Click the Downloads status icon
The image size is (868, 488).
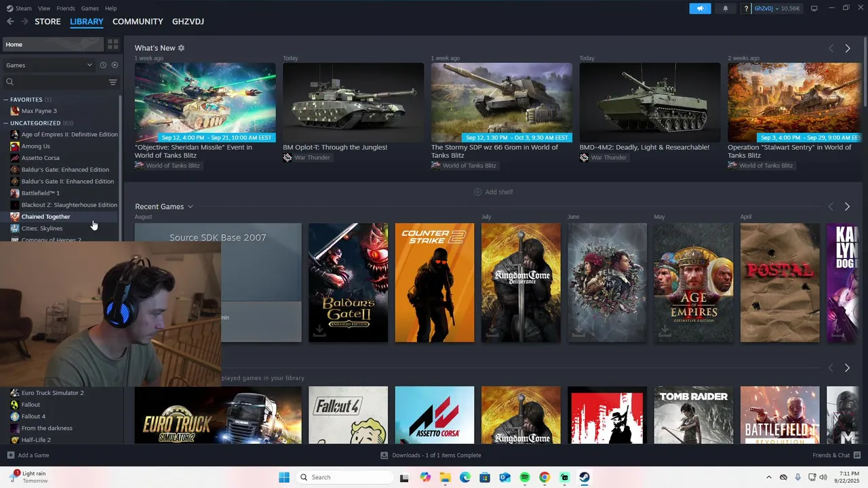384,455
